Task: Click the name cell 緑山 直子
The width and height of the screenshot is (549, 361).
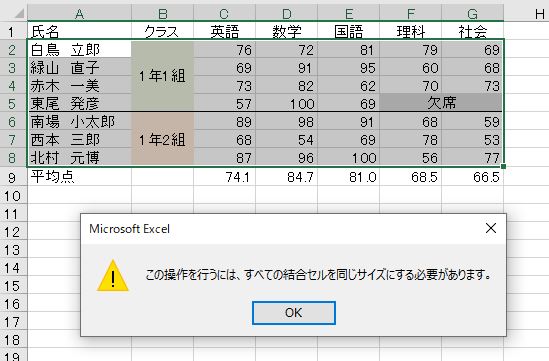Action: point(79,67)
